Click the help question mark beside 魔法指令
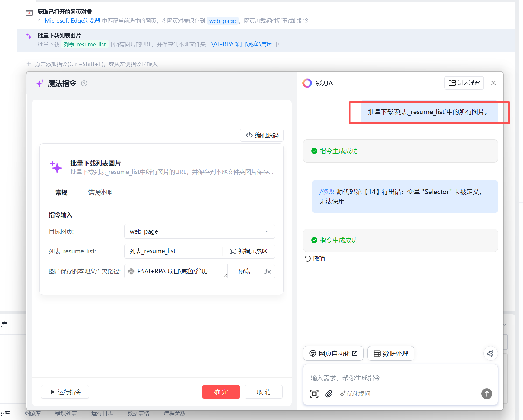The height and width of the screenshot is (420, 523). pos(84,83)
